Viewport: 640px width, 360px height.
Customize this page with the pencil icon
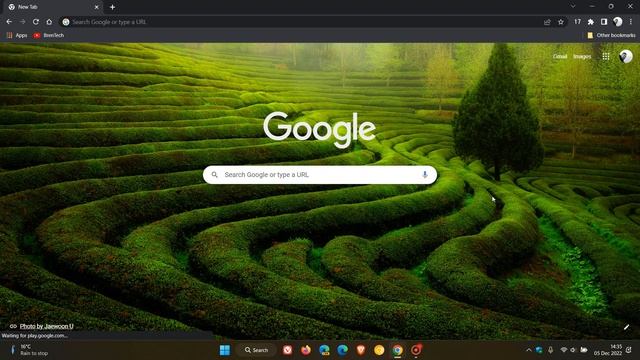coord(627,327)
